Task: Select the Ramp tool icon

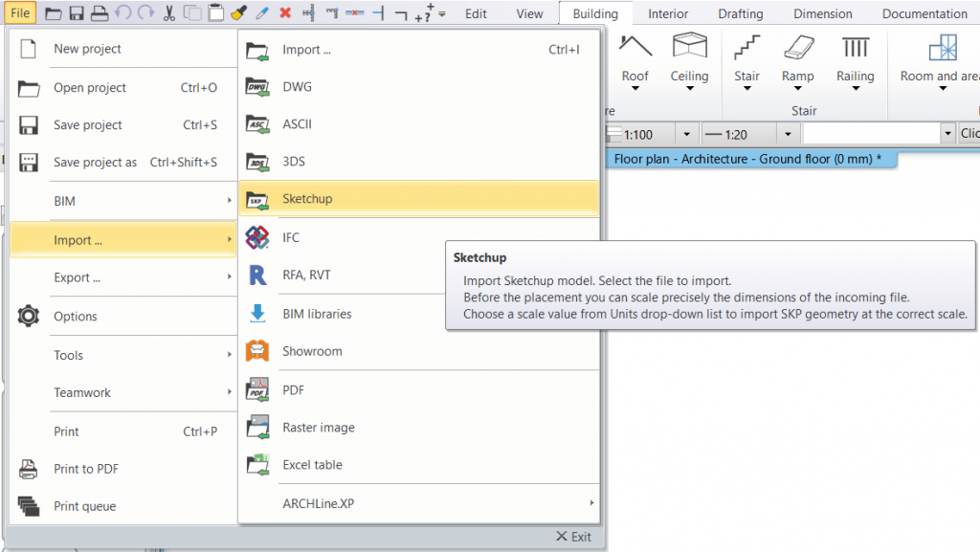Action: click(798, 47)
